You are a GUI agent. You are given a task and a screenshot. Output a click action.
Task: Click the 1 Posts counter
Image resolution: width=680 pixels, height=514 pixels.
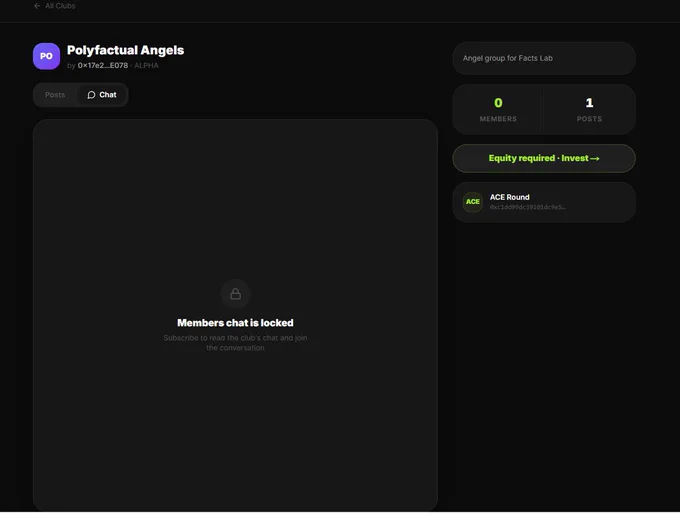pyautogui.click(x=589, y=109)
